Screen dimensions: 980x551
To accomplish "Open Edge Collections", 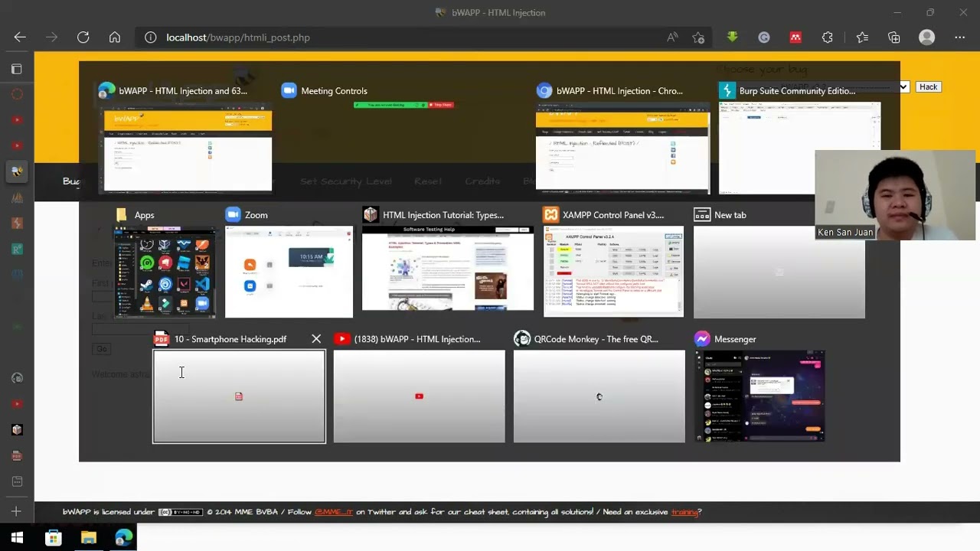I will (894, 37).
